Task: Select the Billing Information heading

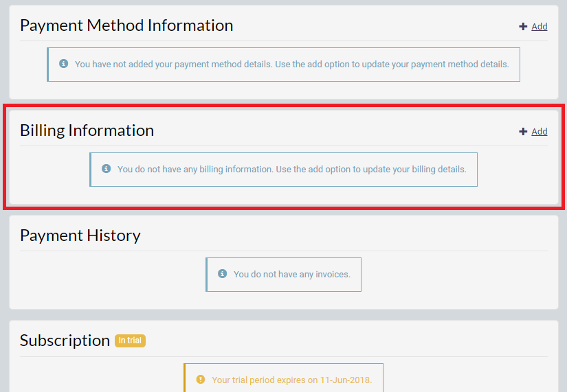Action: 87,131
